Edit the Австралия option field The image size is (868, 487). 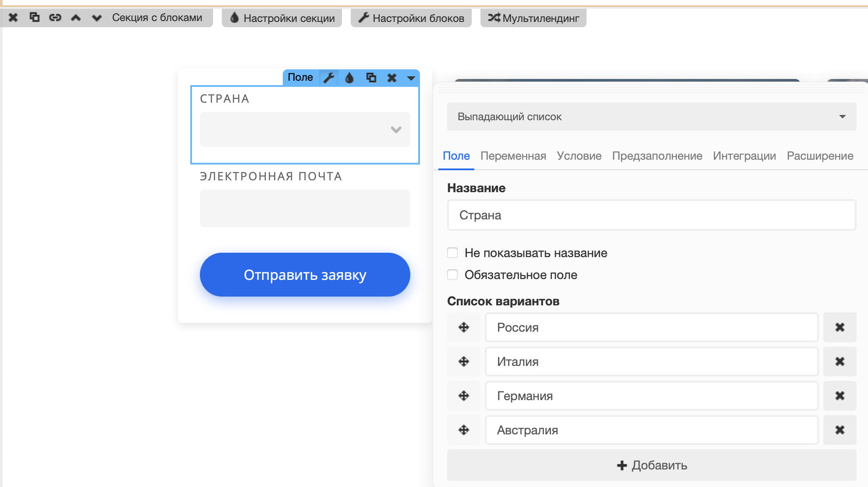coord(652,430)
